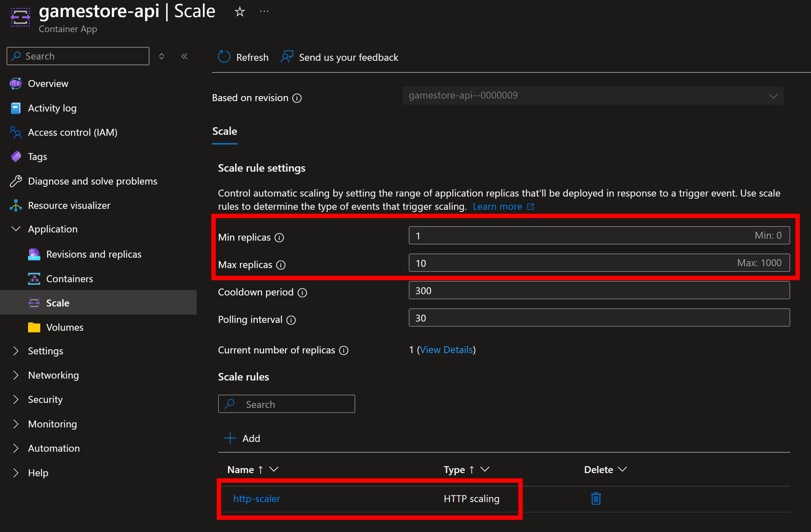Click the Min replicas input field

click(x=599, y=236)
